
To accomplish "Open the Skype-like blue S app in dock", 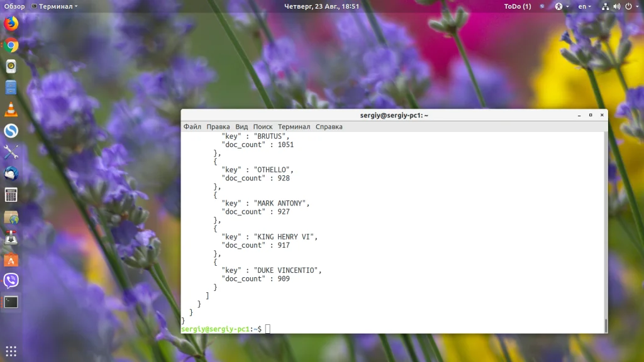I will tap(11, 131).
